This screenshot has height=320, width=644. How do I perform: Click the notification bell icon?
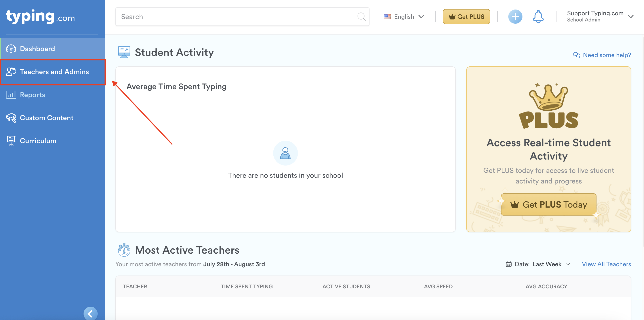click(x=538, y=17)
